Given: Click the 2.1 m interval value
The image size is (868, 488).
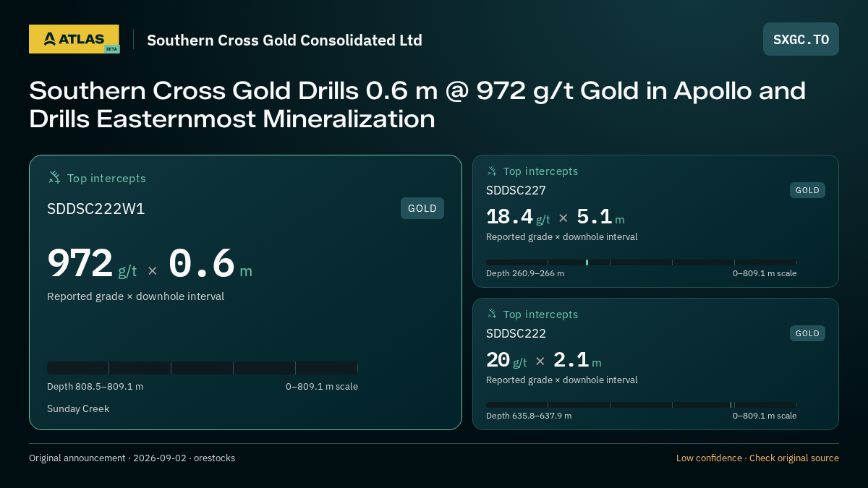Looking at the screenshot, I should pos(577,360).
